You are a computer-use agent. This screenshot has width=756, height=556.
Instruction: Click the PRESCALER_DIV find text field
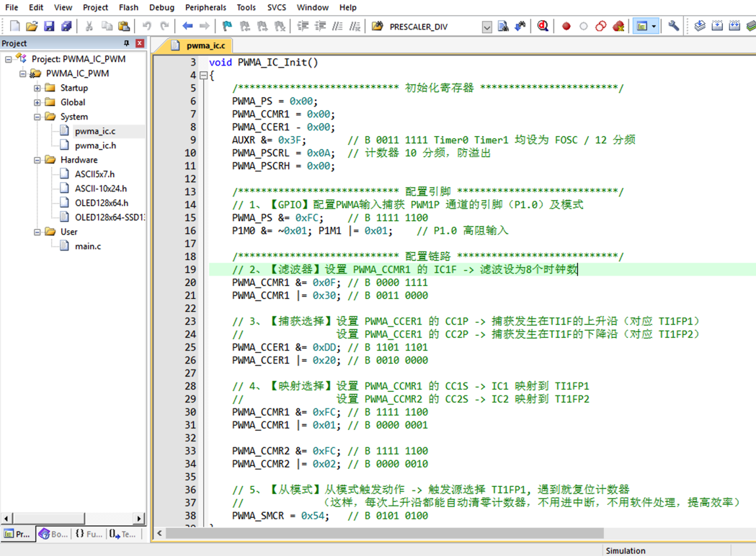click(x=434, y=27)
